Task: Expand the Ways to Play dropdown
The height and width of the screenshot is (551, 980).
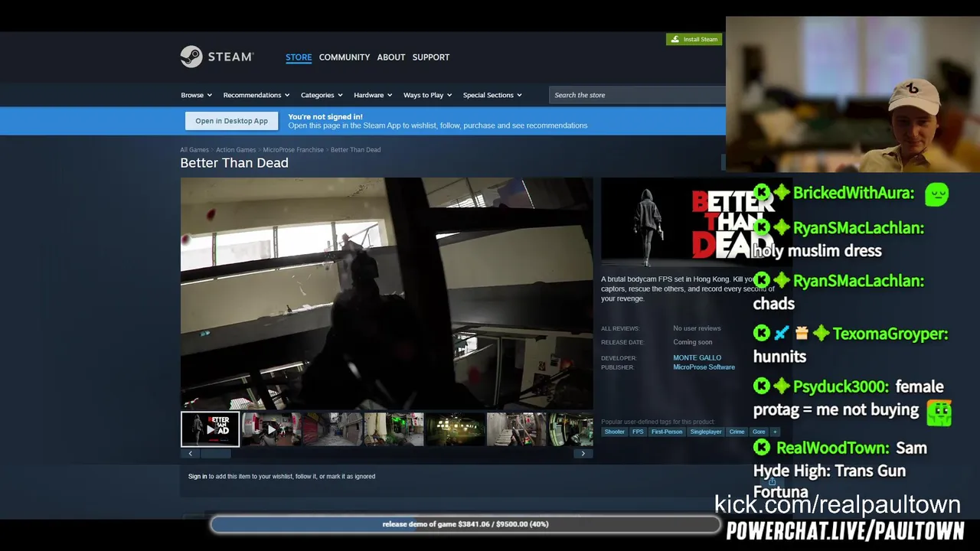Action: pyautogui.click(x=427, y=95)
